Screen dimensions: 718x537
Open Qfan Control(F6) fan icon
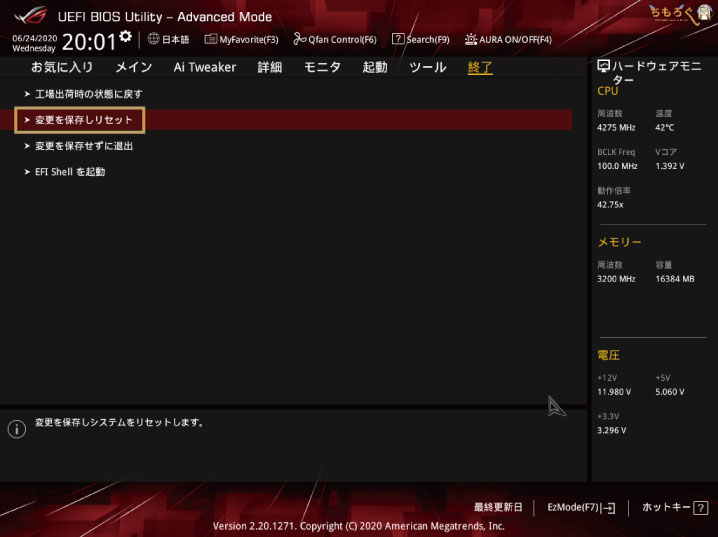[299, 39]
